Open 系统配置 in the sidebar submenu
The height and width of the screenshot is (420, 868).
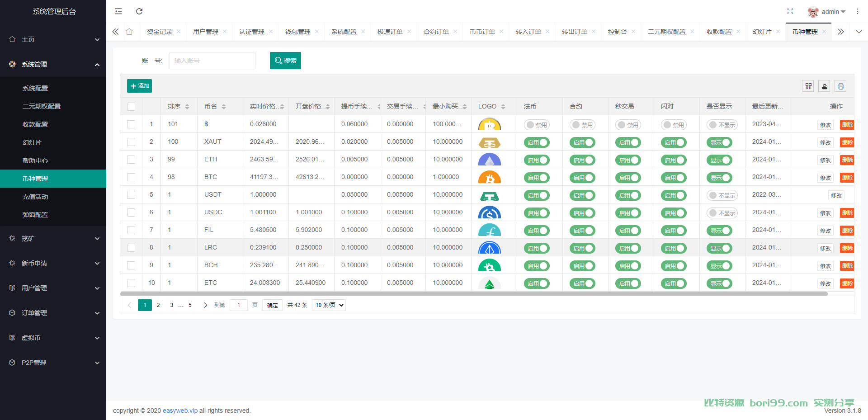tap(53, 88)
